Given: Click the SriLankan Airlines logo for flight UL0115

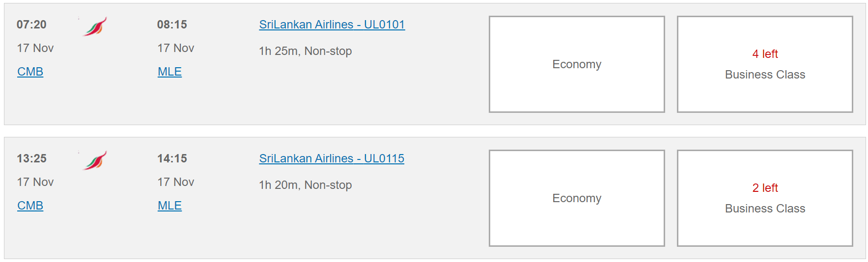Looking at the screenshot, I should pos(95,160).
